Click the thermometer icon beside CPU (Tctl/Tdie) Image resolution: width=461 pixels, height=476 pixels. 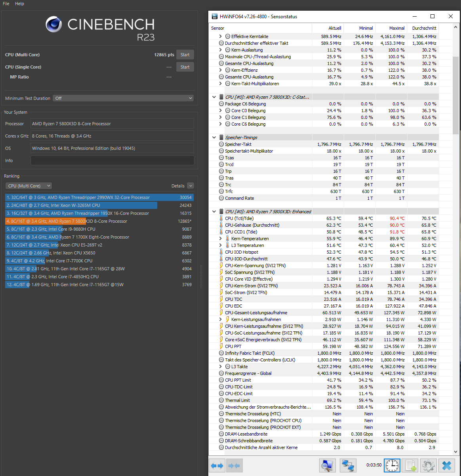pos(221,218)
